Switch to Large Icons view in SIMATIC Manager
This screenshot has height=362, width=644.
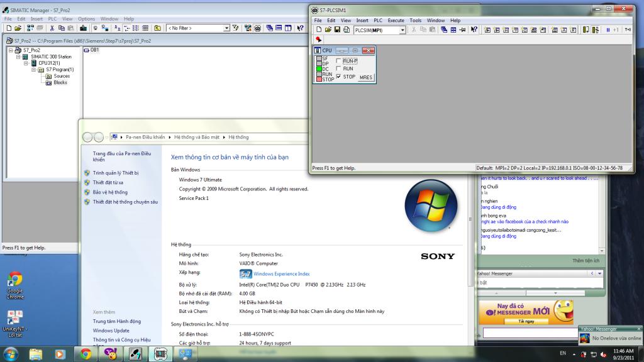click(118, 28)
